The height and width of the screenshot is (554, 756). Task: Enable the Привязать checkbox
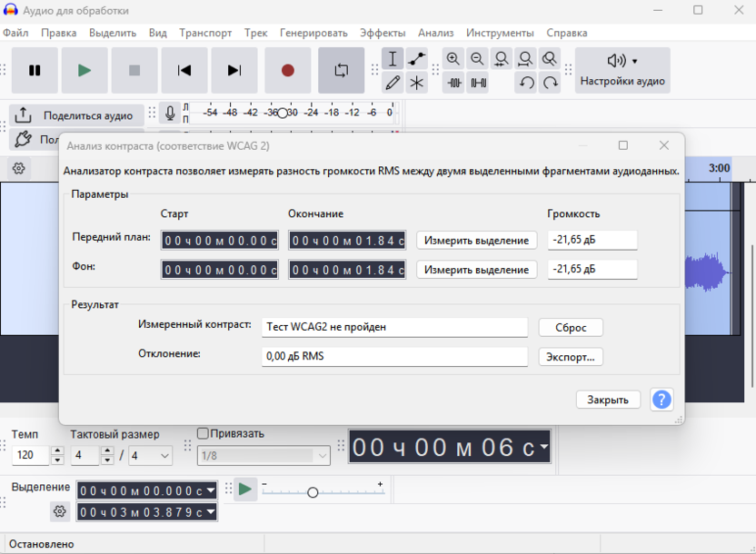(x=202, y=433)
